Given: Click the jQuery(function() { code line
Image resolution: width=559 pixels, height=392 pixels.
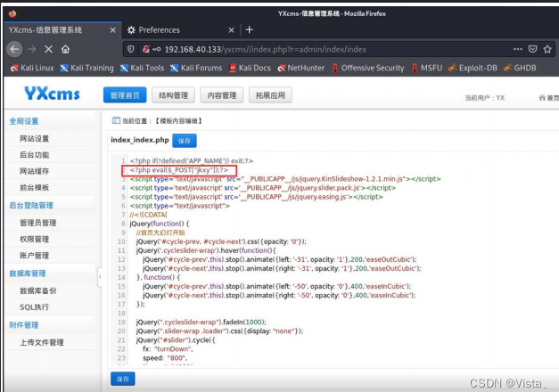Looking at the screenshot, I should point(160,224).
